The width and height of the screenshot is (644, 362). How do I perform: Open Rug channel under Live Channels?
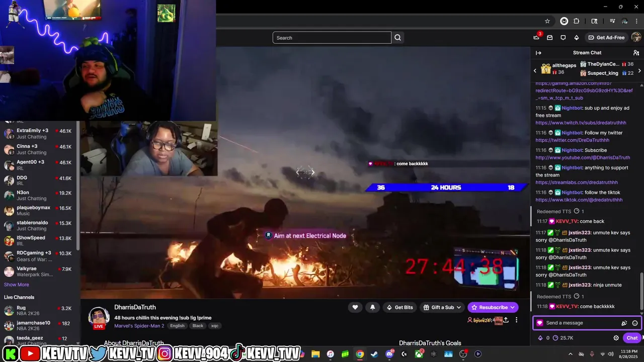click(38, 311)
